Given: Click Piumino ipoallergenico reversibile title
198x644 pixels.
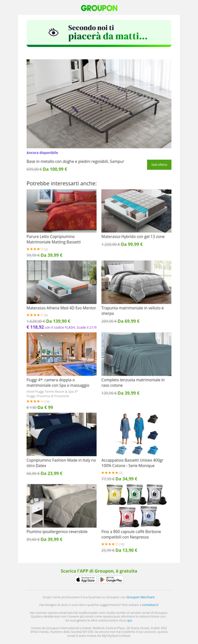Looking at the screenshot, I should [57, 532].
